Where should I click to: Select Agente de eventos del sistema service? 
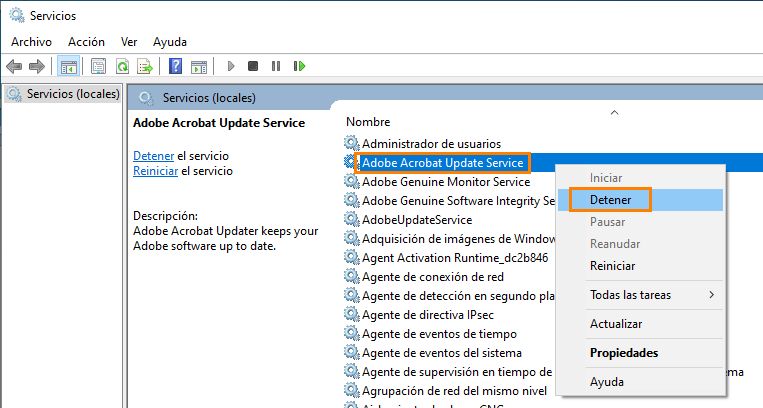click(441, 352)
